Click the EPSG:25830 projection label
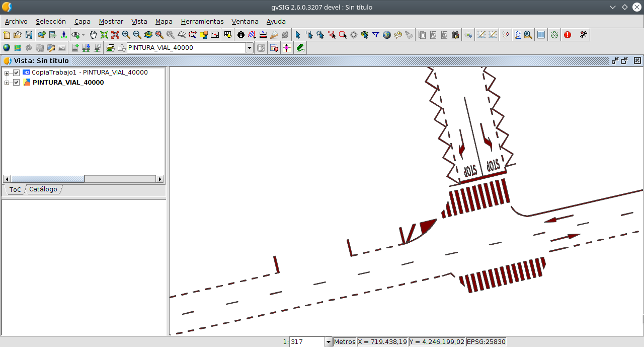Viewport: 644px width, 347px height. point(486,342)
